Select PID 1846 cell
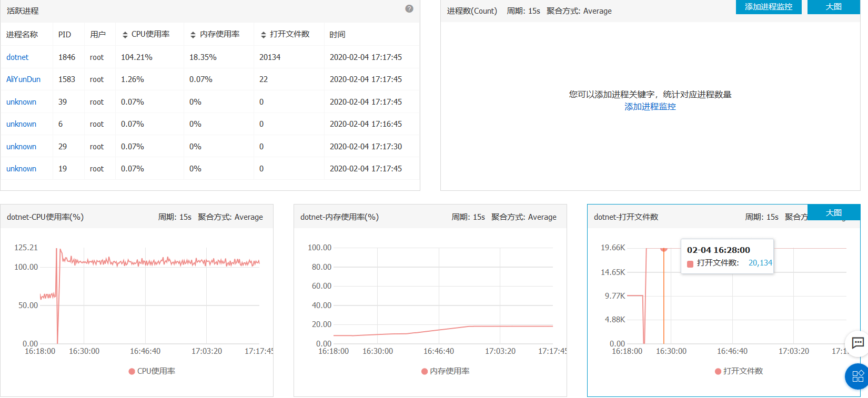The height and width of the screenshot is (398, 868). [x=67, y=57]
